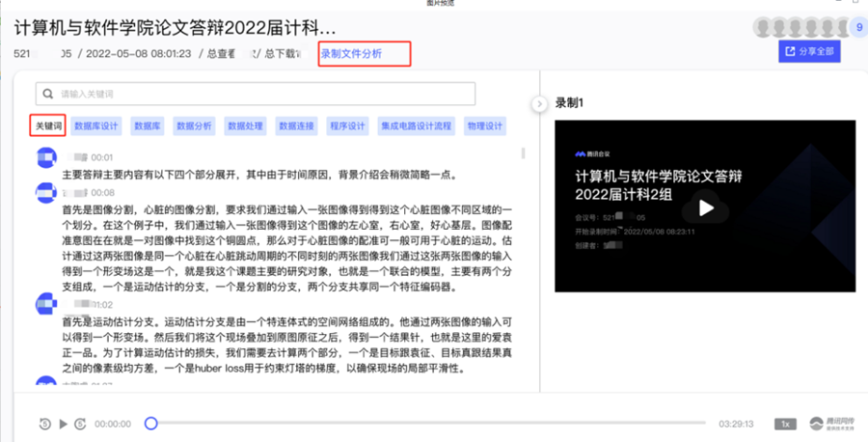Viewport: 868px width, 442px height.
Task: Select the 关键词 tab
Action: click(x=48, y=125)
